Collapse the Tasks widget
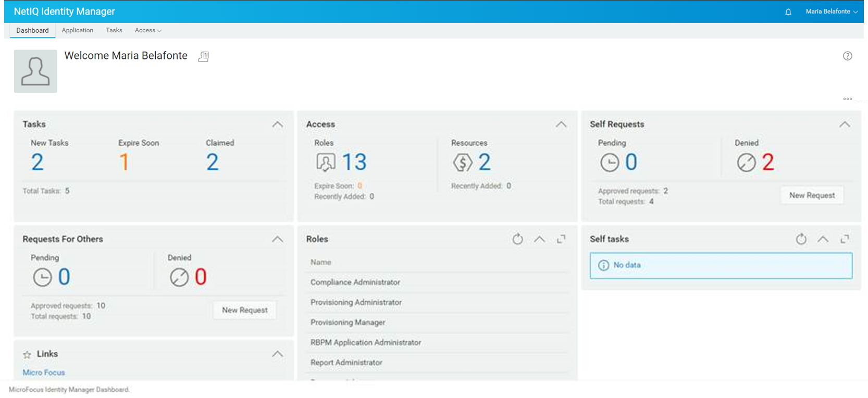 click(x=278, y=125)
